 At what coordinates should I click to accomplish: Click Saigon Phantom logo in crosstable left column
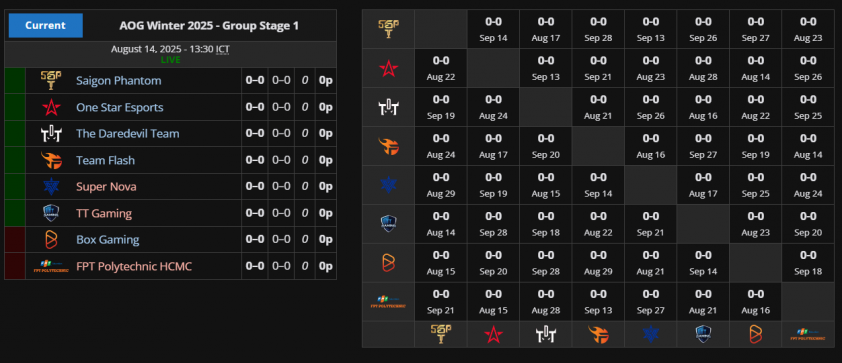pos(388,29)
